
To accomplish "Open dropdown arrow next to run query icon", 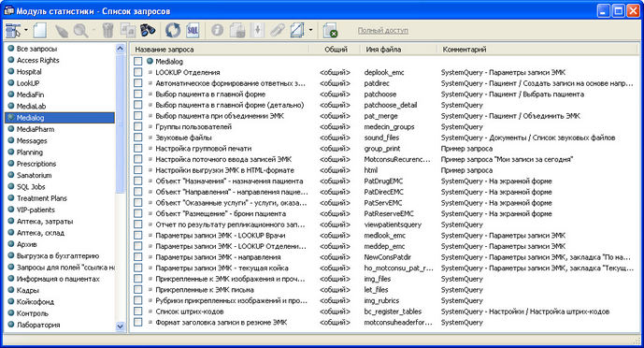I will pos(26,30).
